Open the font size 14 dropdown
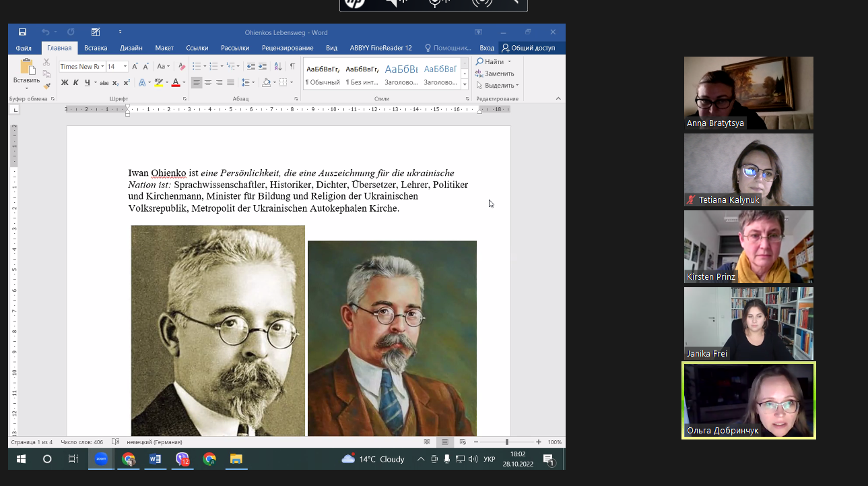The height and width of the screenshot is (486, 868). click(x=125, y=67)
